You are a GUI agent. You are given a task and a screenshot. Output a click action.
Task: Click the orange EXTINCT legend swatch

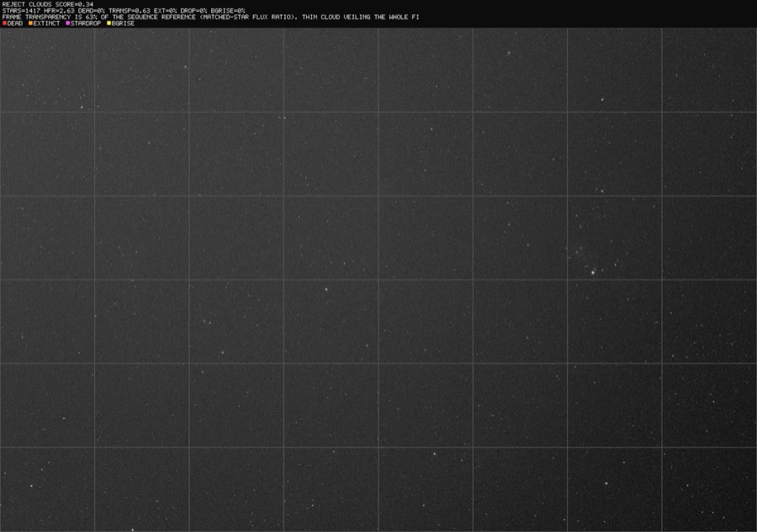point(30,24)
